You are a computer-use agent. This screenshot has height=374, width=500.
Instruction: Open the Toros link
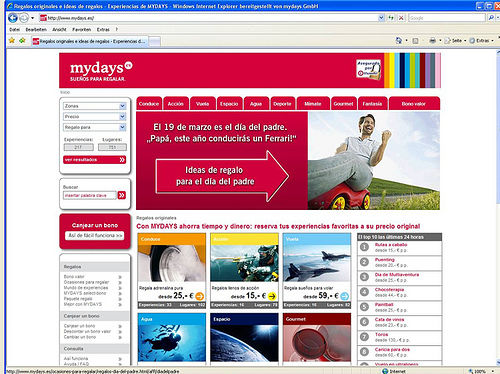381,334
